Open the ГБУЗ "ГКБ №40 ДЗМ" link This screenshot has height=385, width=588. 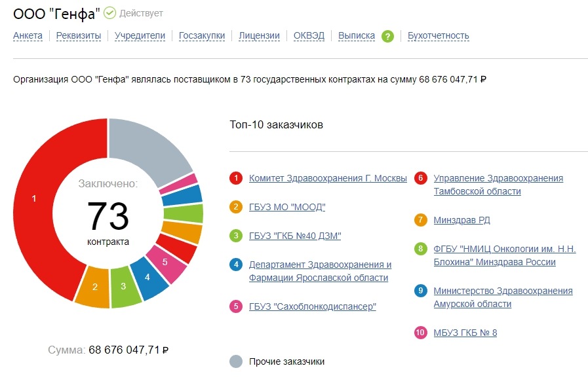pyautogui.click(x=295, y=236)
